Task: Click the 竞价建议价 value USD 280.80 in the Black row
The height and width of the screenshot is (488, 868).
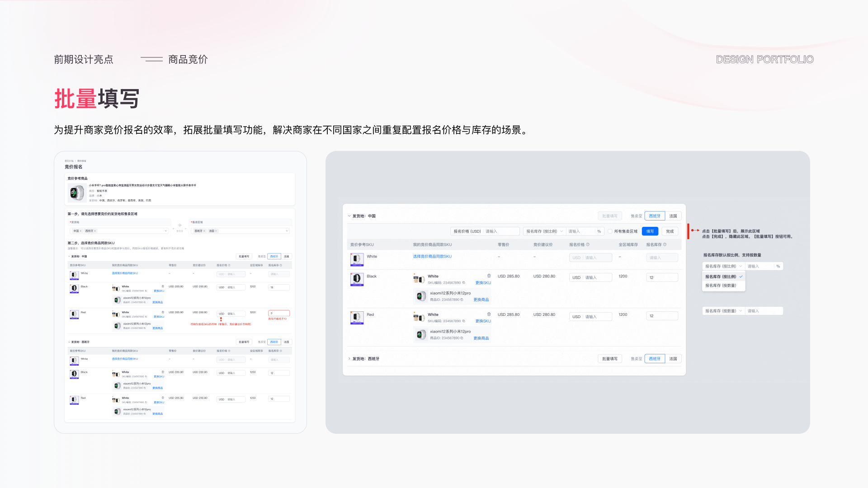Action: pyautogui.click(x=544, y=276)
